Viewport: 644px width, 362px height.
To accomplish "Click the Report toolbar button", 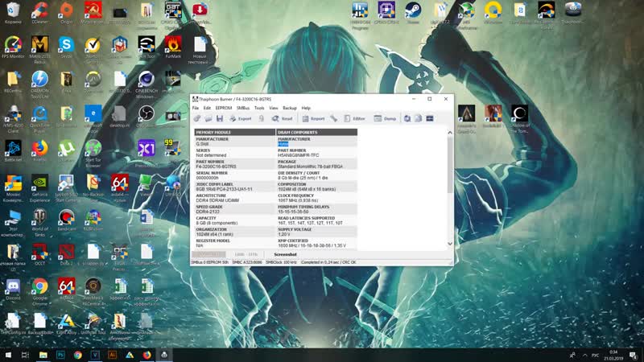I will coord(313,118).
